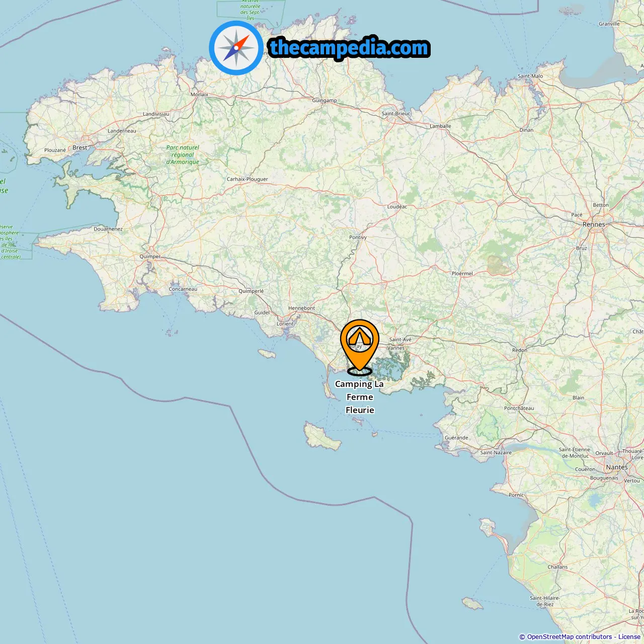Click the Nantes city label
This screenshot has height=644, width=644.
(617, 467)
